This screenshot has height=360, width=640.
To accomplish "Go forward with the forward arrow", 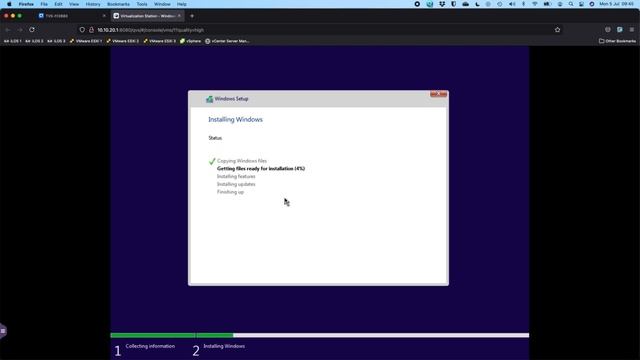I will click(x=20, y=30).
